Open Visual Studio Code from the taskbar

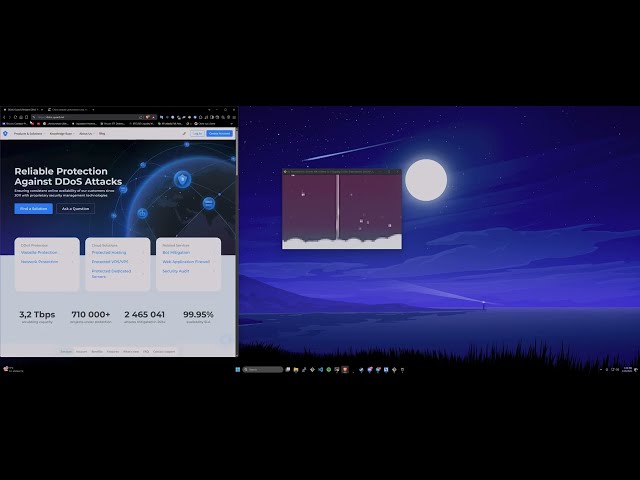tap(320, 370)
